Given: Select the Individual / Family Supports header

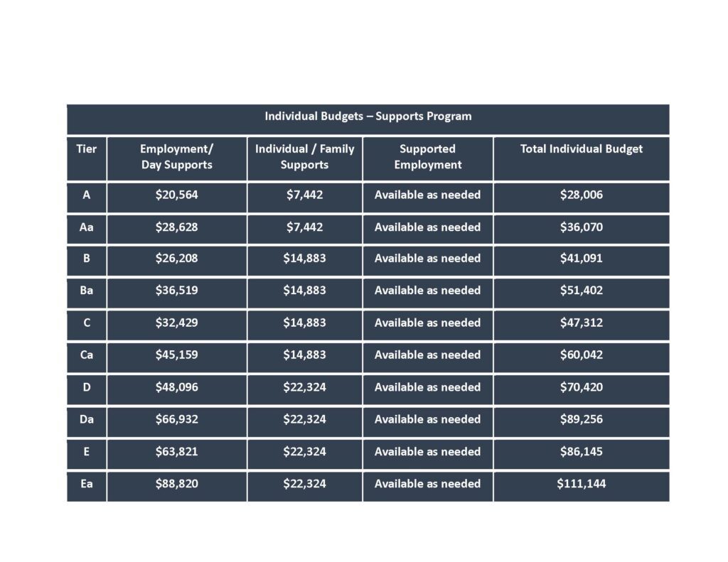Looking at the screenshot, I should click(x=304, y=157).
